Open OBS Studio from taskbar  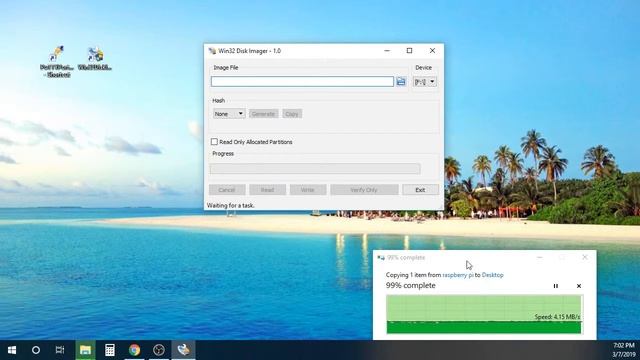pos(159,350)
